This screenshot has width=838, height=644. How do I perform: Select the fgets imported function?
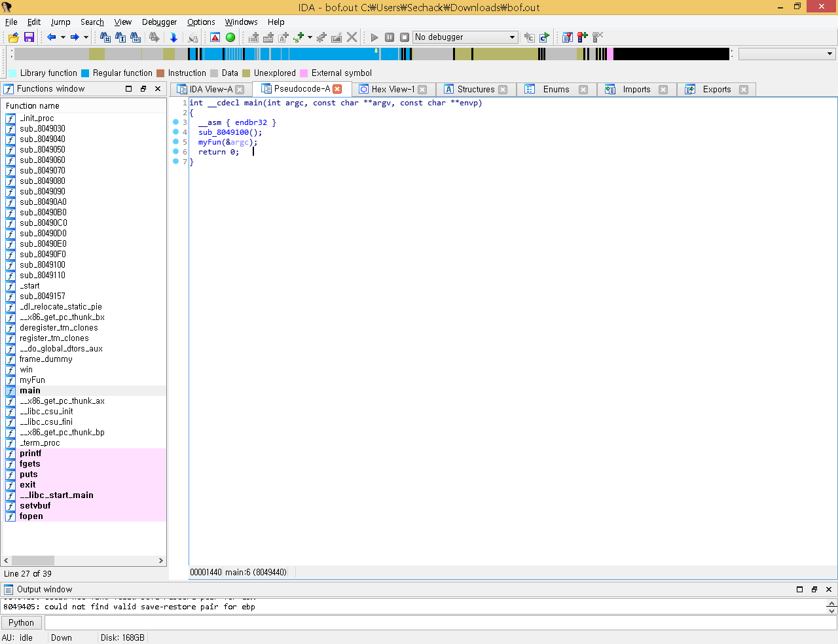[85, 464]
